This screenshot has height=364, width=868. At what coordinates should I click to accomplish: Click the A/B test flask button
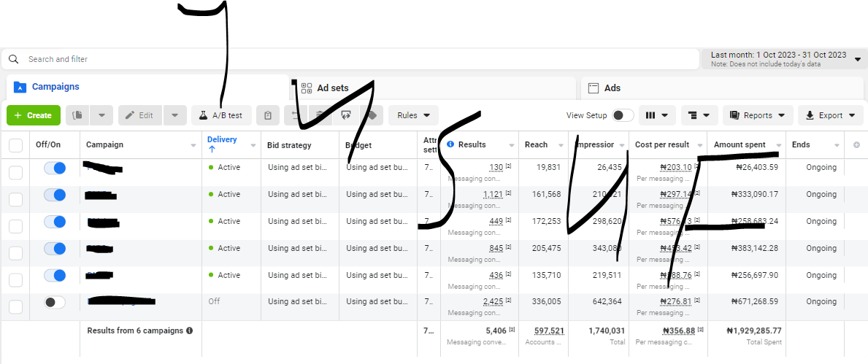point(221,115)
